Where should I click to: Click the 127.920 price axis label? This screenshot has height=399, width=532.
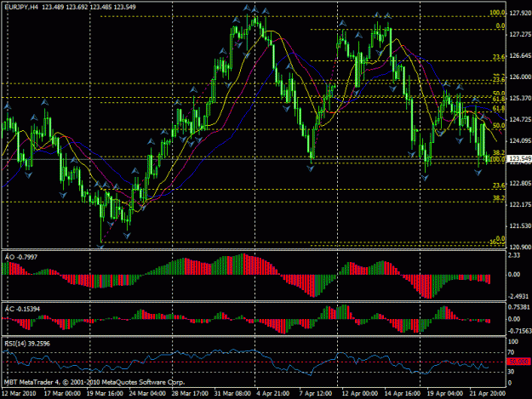[x=520, y=13]
